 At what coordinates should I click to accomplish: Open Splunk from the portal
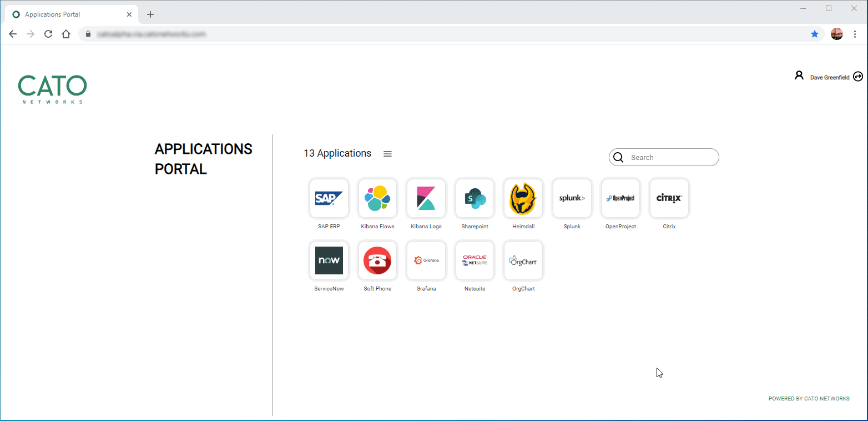[x=572, y=198]
